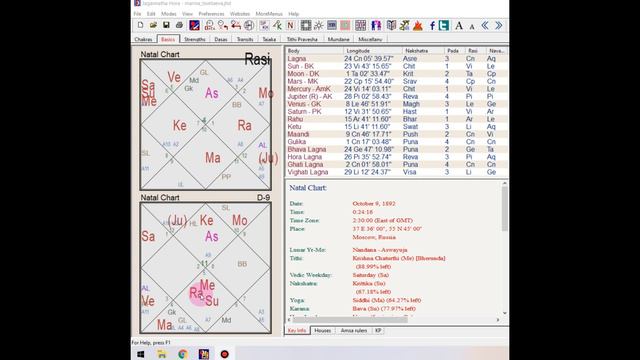Click the Print toolbar icon
Viewport: 640px width, 360px height.
(x=179, y=25)
